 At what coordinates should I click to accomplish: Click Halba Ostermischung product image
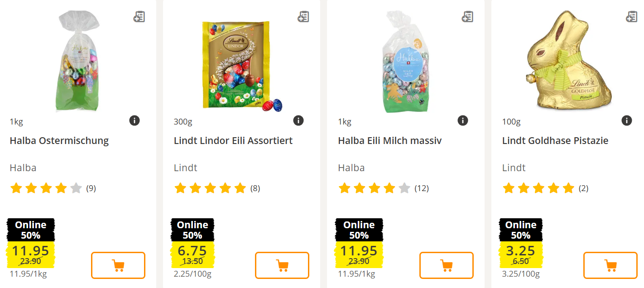pos(78,61)
